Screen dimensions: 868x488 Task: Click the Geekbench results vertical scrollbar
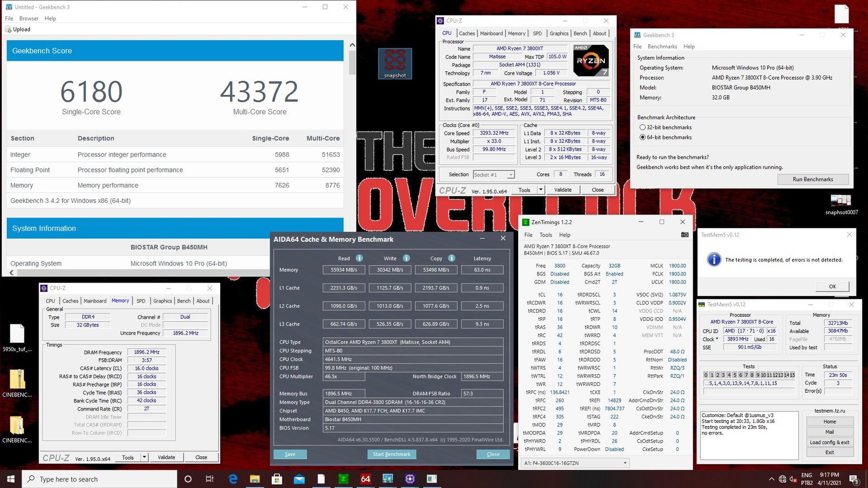pyautogui.click(x=352, y=62)
